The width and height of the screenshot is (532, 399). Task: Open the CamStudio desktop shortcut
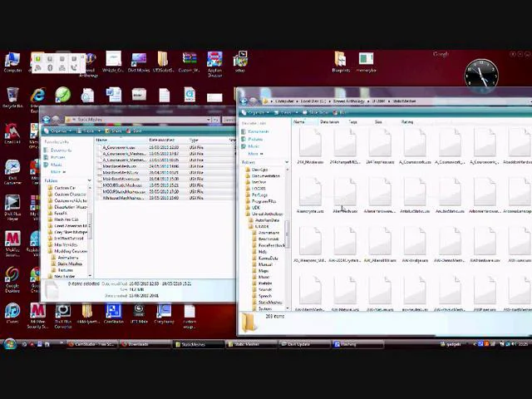tap(113, 313)
